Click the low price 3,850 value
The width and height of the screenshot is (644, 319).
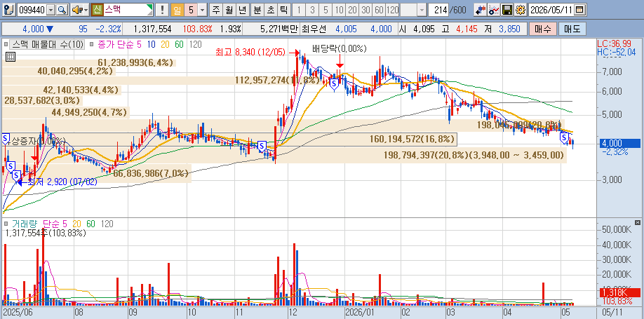pyautogui.click(x=509, y=29)
